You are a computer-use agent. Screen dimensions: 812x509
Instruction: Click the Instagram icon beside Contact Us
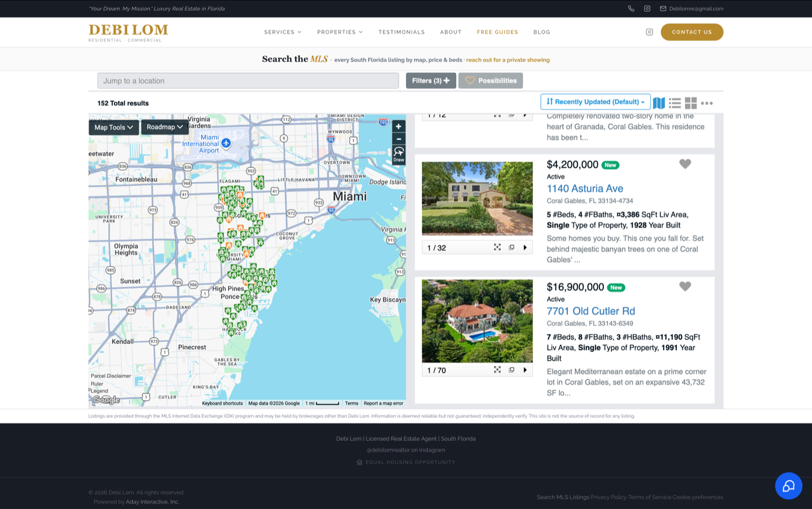(x=649, y=32)
